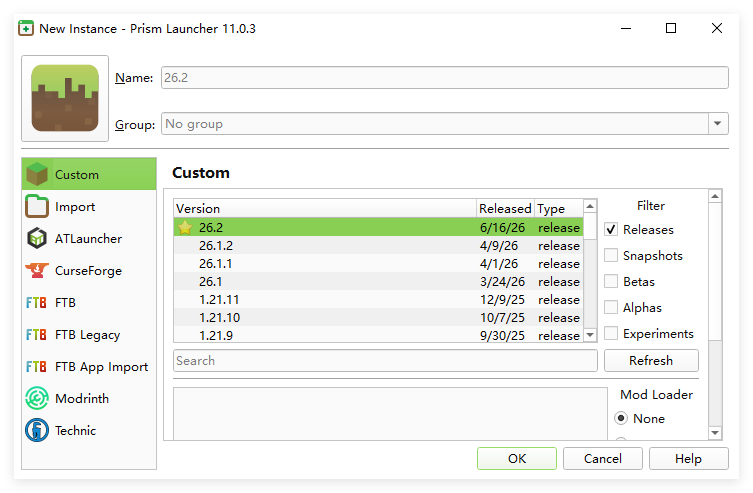Click the Custom page vertical scrollbar thumb

click(x=715, y=271)
